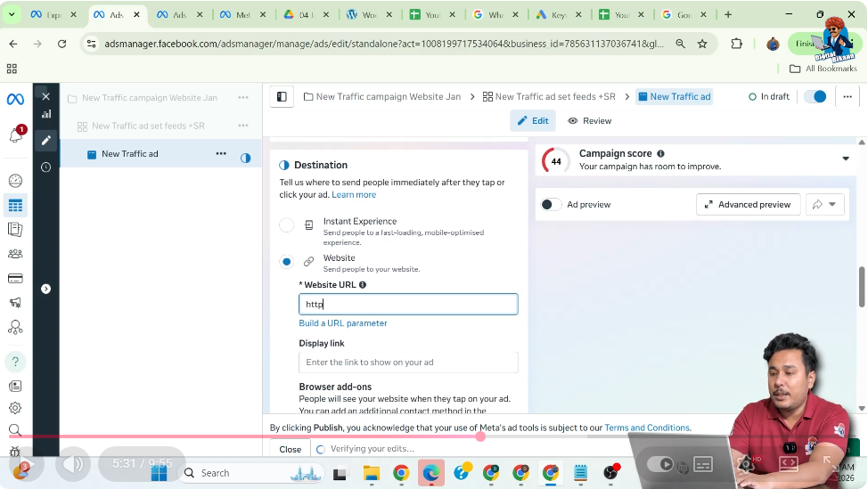
Task: Click the Meta logo icon
Action: point(15,99)
